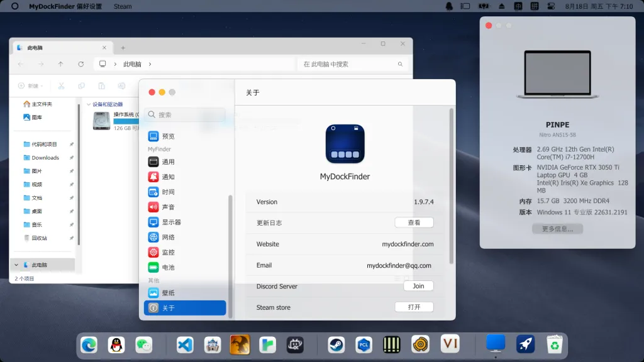Open the 通知 notification settings icon
Viewport: 644px width, 362px height.
(x=153, y=177)
